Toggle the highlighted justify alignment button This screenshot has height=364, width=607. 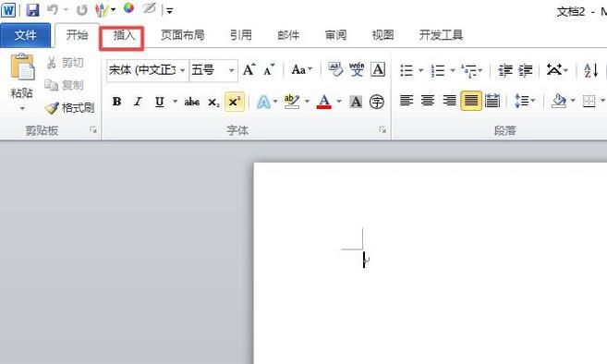(x=471, y=101)
